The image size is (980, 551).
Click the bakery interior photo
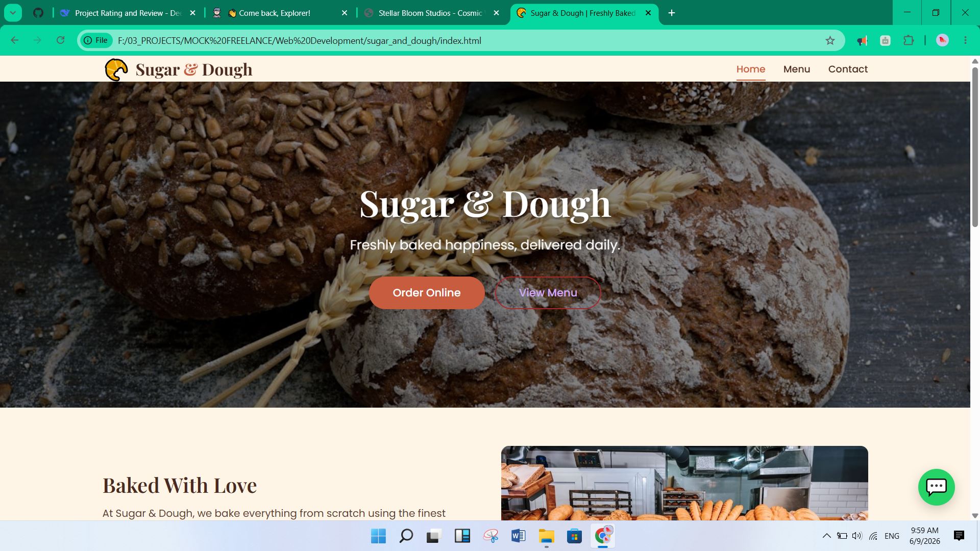(684, 483)
